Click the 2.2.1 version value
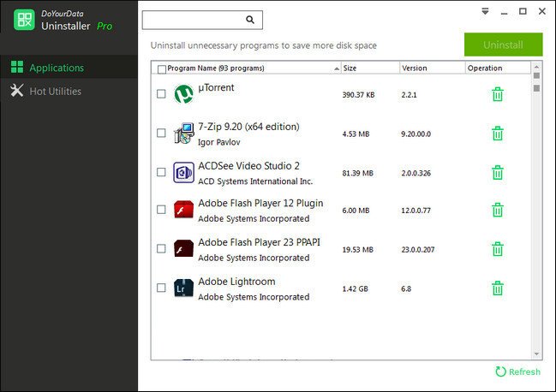This screenshot has width=556, height=392. [409, 95]
